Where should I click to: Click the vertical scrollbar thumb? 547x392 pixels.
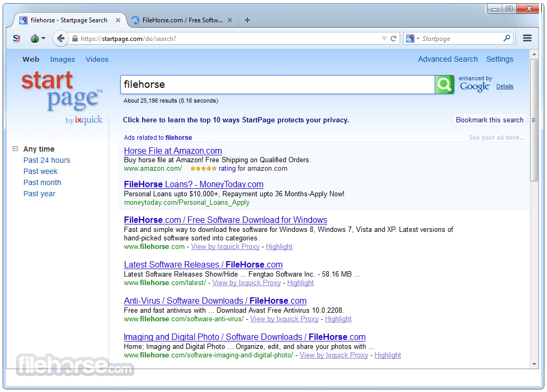pyautogui.click(x=534, y=120)
